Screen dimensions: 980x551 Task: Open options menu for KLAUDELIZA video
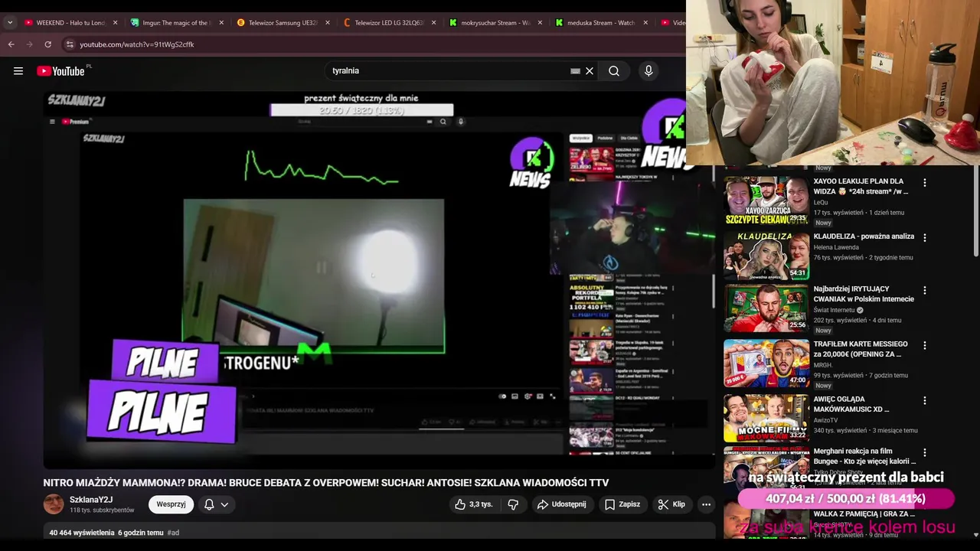coord(925,238)
